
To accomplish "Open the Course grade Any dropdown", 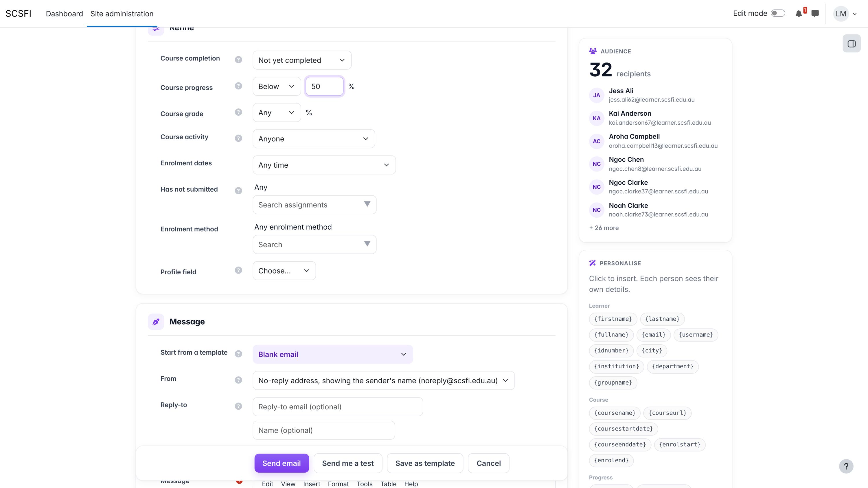I will point(277,113).
